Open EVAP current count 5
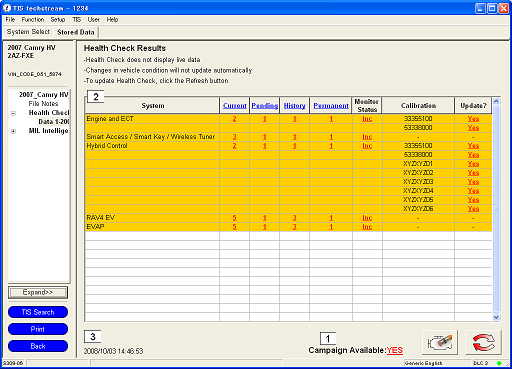 234,227
